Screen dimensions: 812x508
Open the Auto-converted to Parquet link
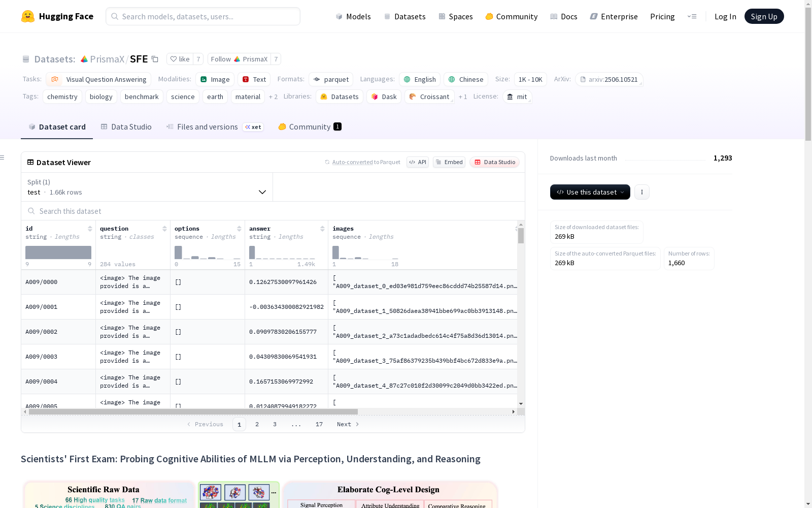(362, 162)
